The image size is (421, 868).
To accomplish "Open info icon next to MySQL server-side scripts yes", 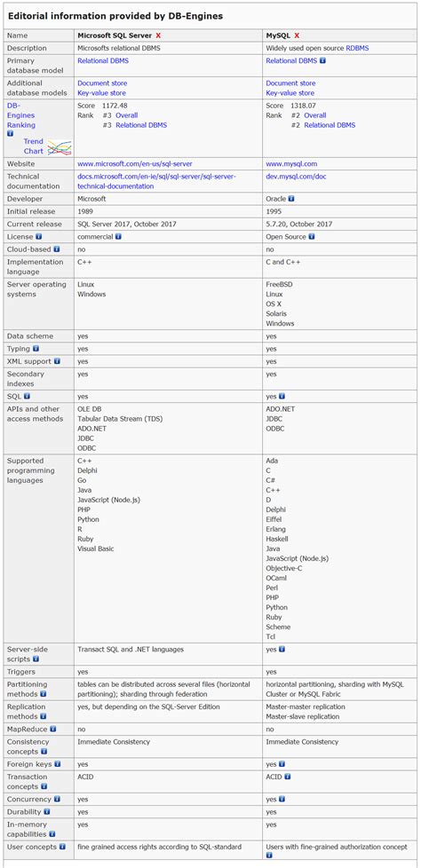I will pyautogui.click(x=282, y=649).
